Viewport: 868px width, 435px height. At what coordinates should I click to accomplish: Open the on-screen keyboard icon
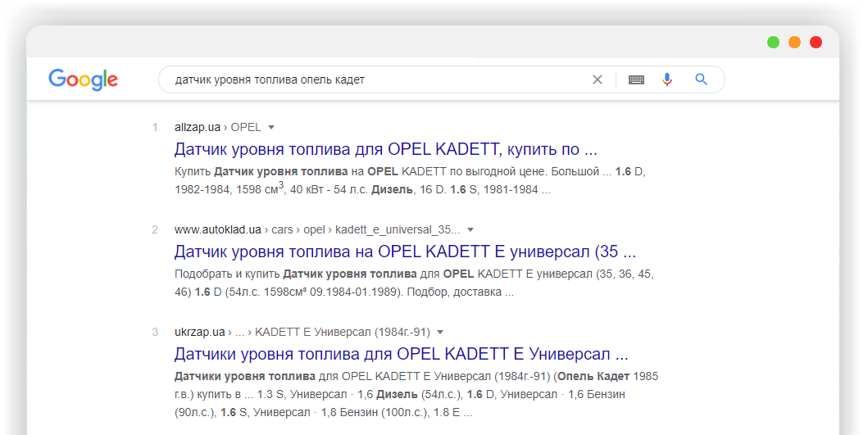tap(636, 79)
